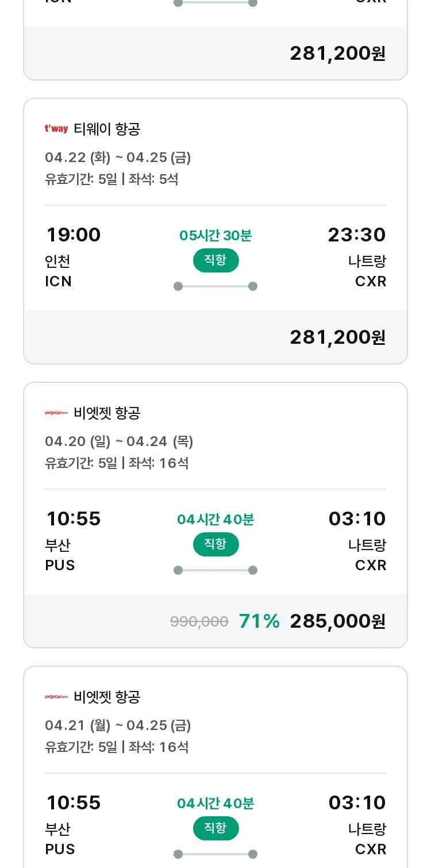Open 비엣젯 항공 04.20 (일) ~ 04.24 flight
This screenshot has height=868, width=431.
(215, 515)
